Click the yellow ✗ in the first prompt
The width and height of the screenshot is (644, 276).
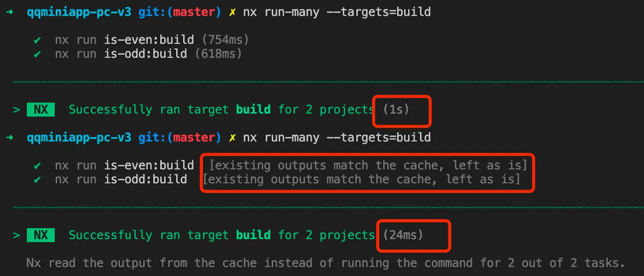[x=232, y=12]
